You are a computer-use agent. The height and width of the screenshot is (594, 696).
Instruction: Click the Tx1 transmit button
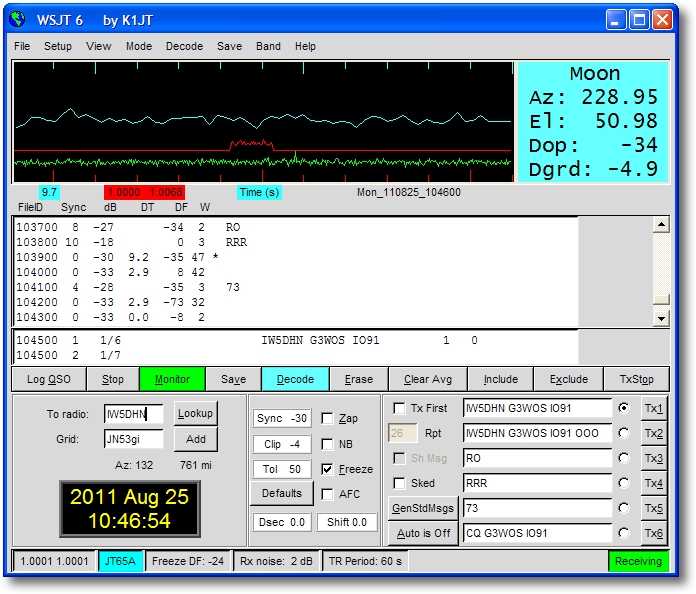coord(654,408)
